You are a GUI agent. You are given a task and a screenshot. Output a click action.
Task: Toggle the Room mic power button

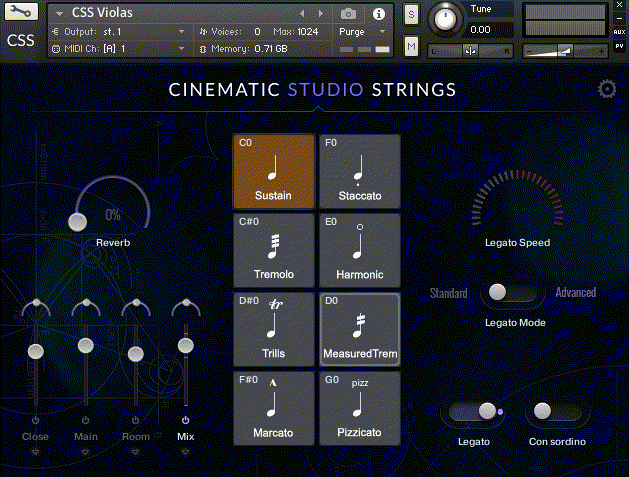pyautogui.click(x=136, y=420)
